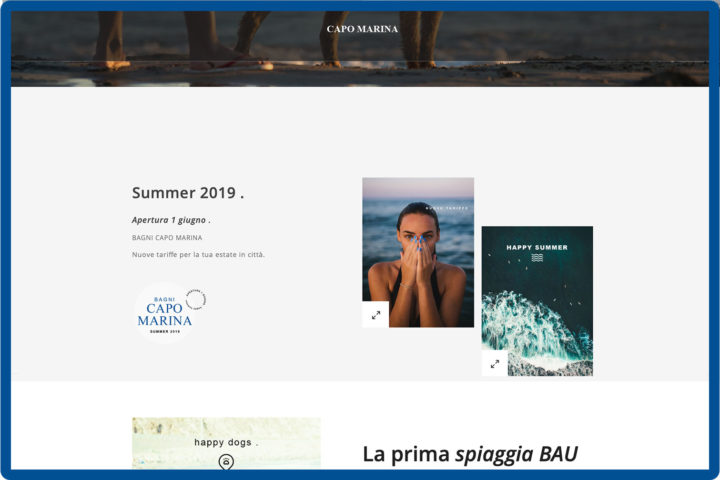The image size is (720, 480).
Task: Open the Happy Summer ocean wave poster
Action: click(537, 301)
